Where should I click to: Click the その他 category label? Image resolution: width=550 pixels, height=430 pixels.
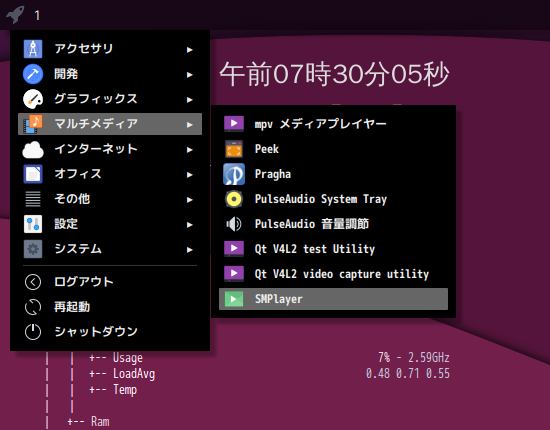tap(72, 199)
